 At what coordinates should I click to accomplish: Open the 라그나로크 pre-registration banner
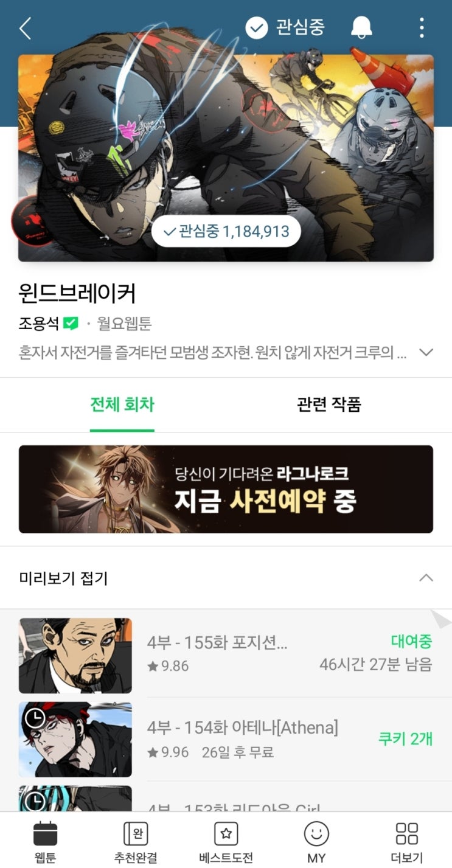(x=226, y=489)
